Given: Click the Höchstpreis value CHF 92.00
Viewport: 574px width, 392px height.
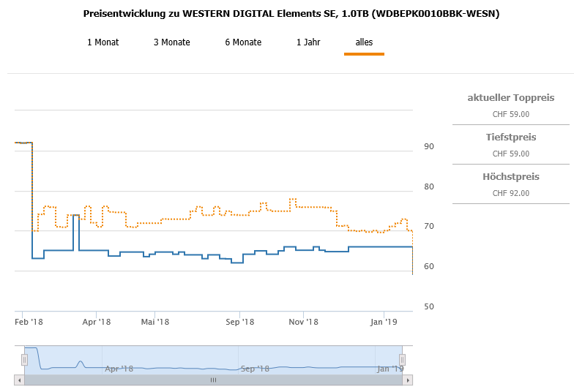Looking at the screenshot, I should coord(510,193).
